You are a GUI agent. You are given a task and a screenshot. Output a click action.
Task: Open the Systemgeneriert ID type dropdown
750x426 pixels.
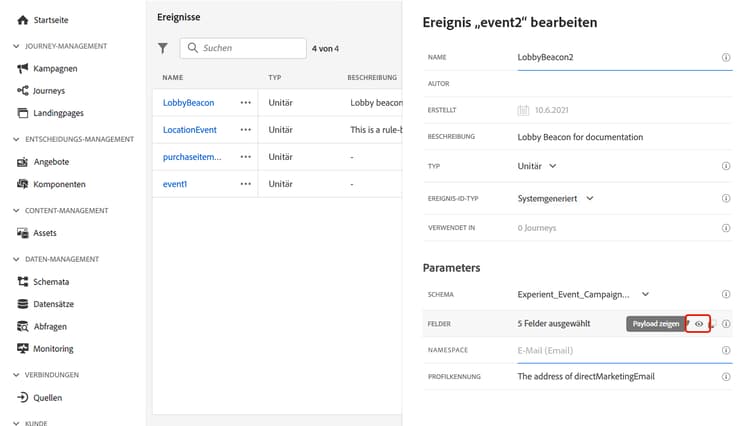(555, 198)
